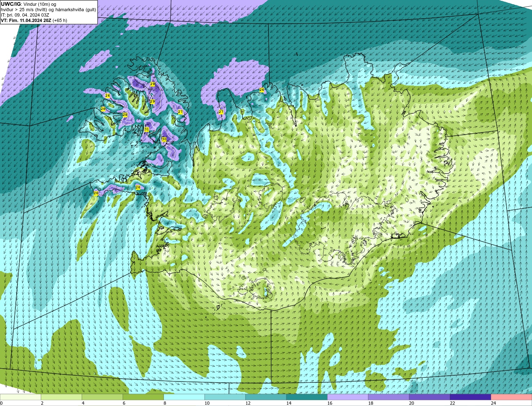The image size is (532, 406).
Task: Click the legend tick label "4"
Action: point(83,403)
